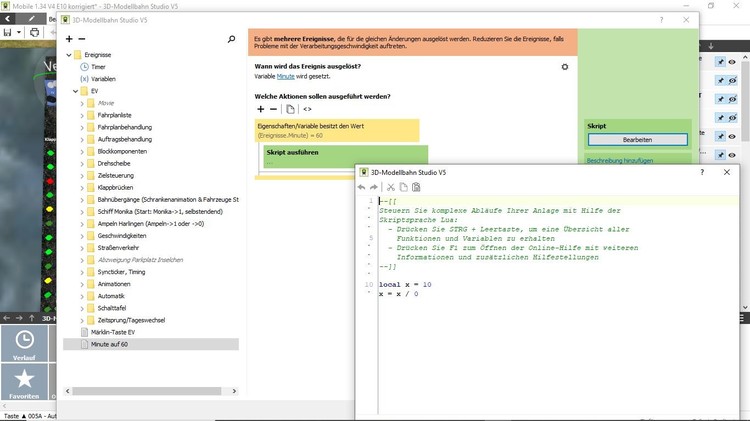Save the layout with the floppy disk icon

click(x=8, y=33)
